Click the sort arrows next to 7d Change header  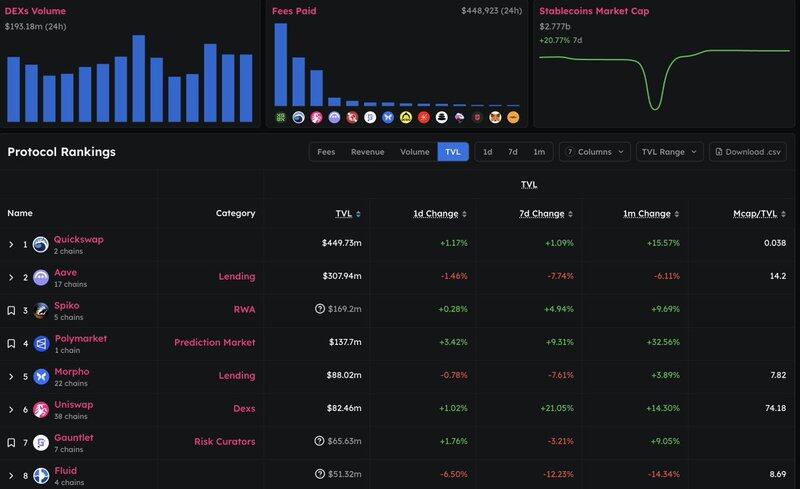point(570,214)
